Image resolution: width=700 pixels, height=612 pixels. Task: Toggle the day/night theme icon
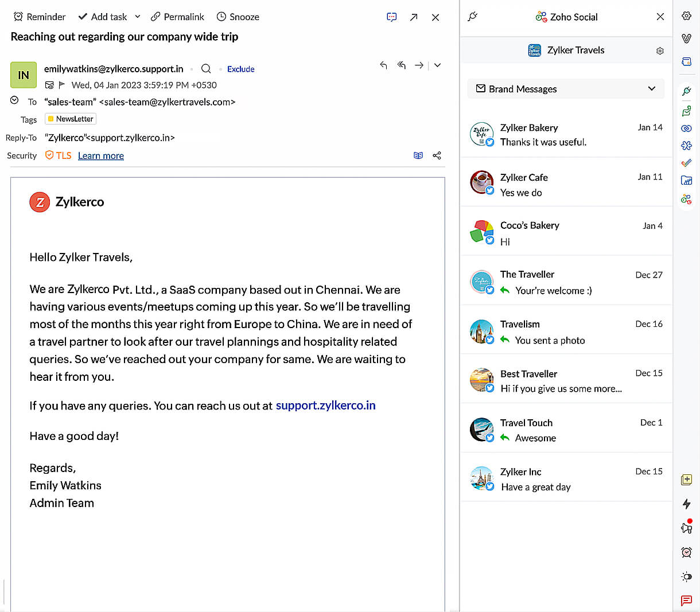[686, 576]
